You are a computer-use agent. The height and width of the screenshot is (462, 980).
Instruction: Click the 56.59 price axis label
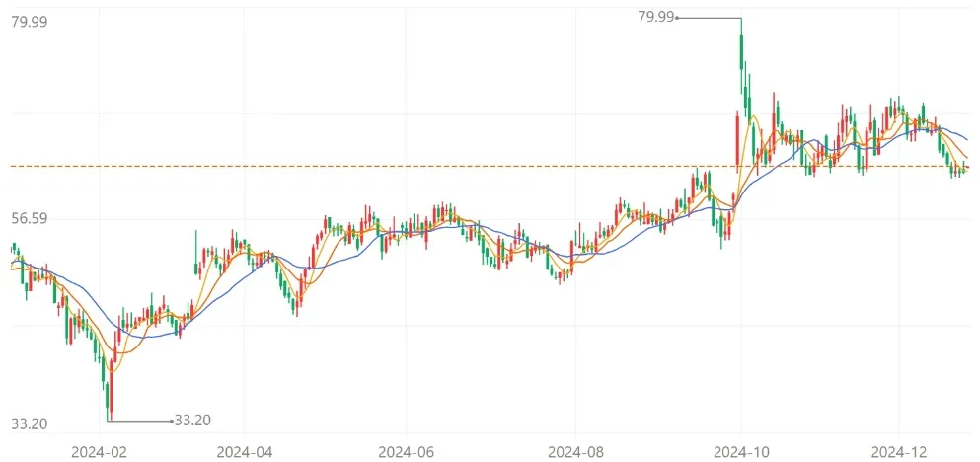point(29,219)
